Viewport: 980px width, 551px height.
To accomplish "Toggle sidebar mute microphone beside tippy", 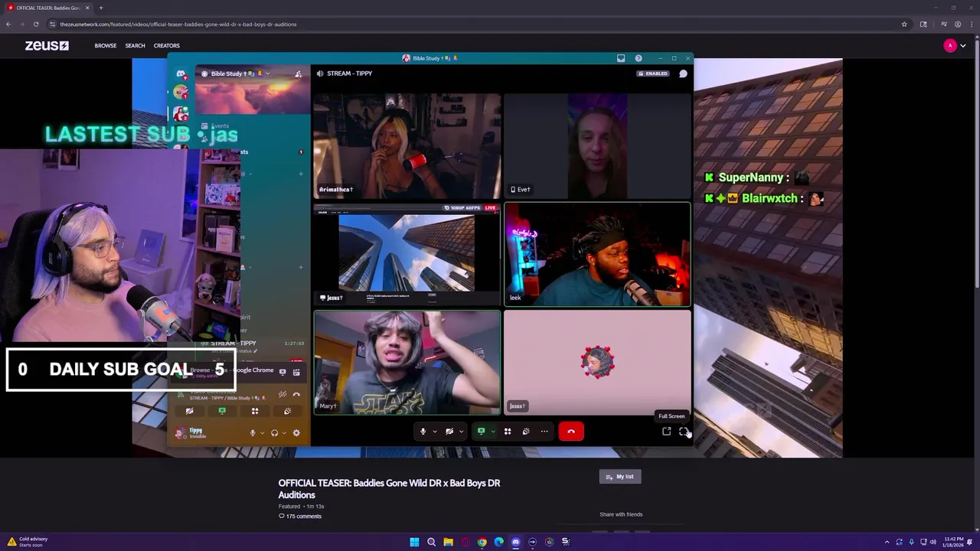I will (x=253, y=433).
